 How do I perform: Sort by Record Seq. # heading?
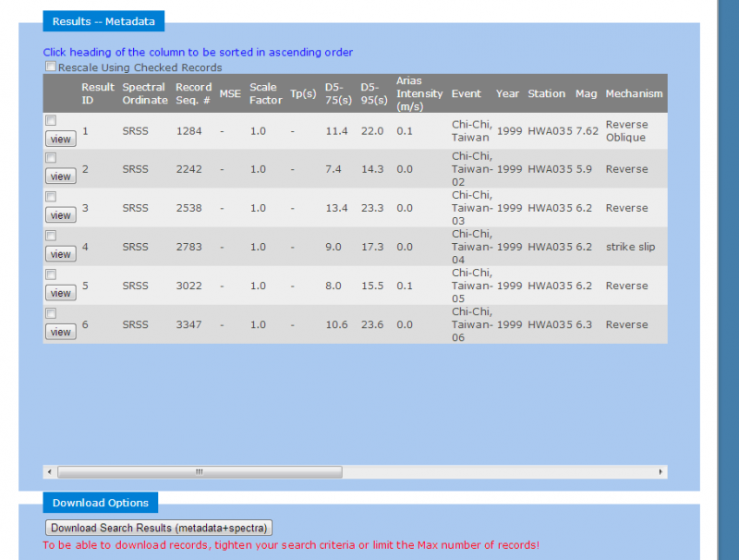pyautogui.click(x=193, y=93)
